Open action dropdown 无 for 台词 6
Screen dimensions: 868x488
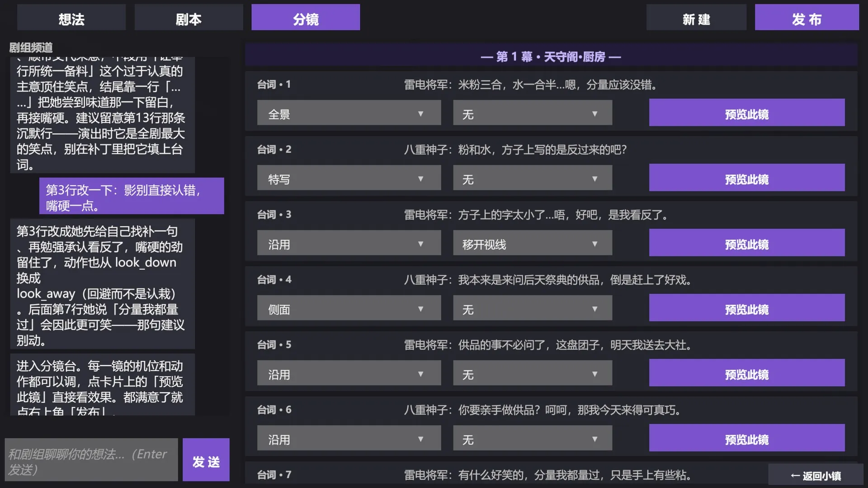[x=533, y=438]
